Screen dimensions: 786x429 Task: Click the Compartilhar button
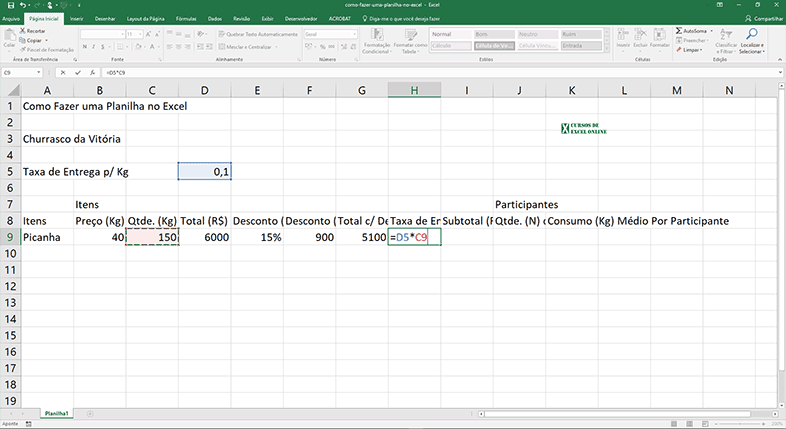[764, 19]
